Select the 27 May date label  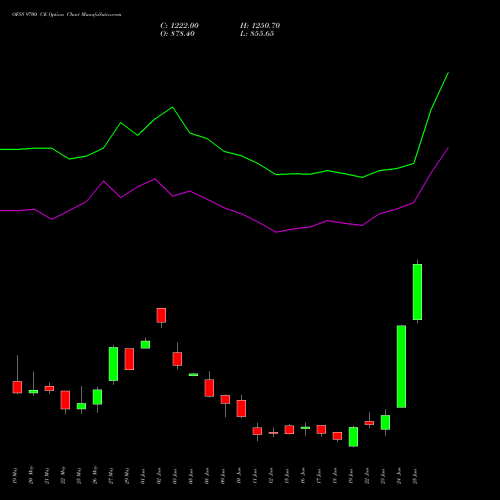point(111,475)
